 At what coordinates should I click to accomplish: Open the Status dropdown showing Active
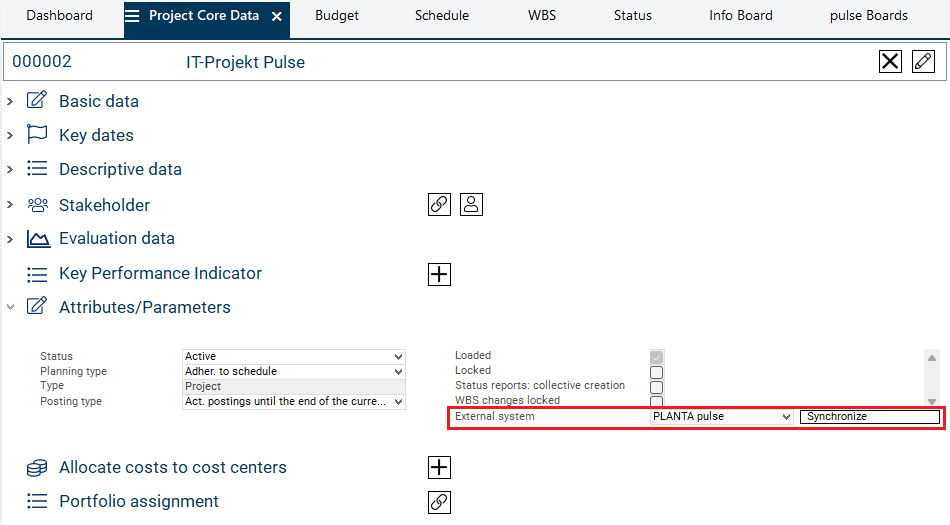[398, 357]
